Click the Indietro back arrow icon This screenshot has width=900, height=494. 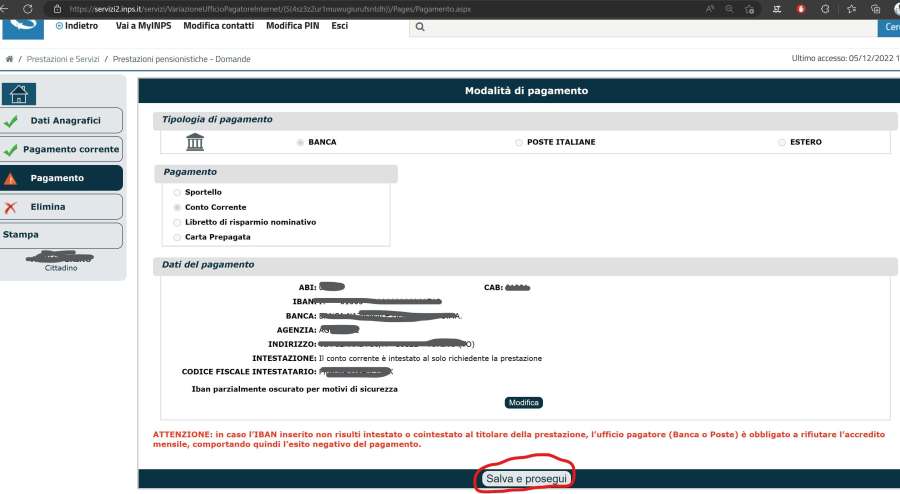click(x=59, y=26)
